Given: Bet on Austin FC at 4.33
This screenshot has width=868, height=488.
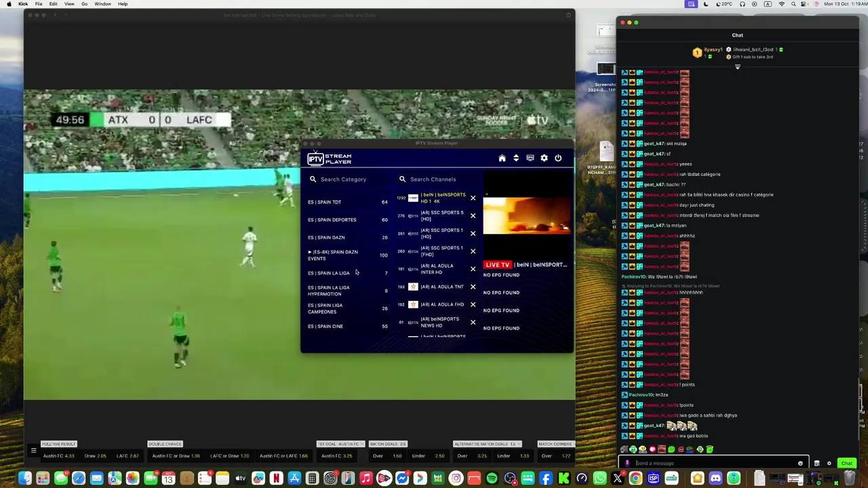Looking at the screenshot, I should [60, 456].
